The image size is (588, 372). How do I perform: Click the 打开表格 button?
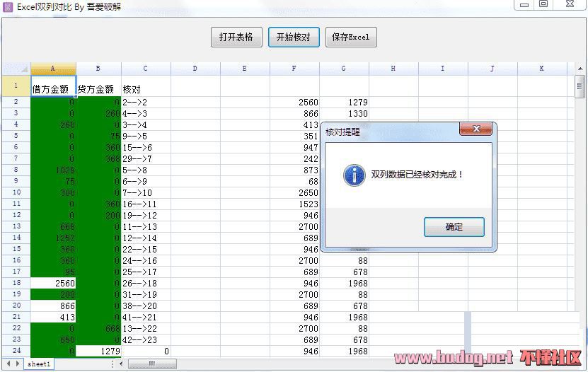pyautogui.click(x=236, y=37)
